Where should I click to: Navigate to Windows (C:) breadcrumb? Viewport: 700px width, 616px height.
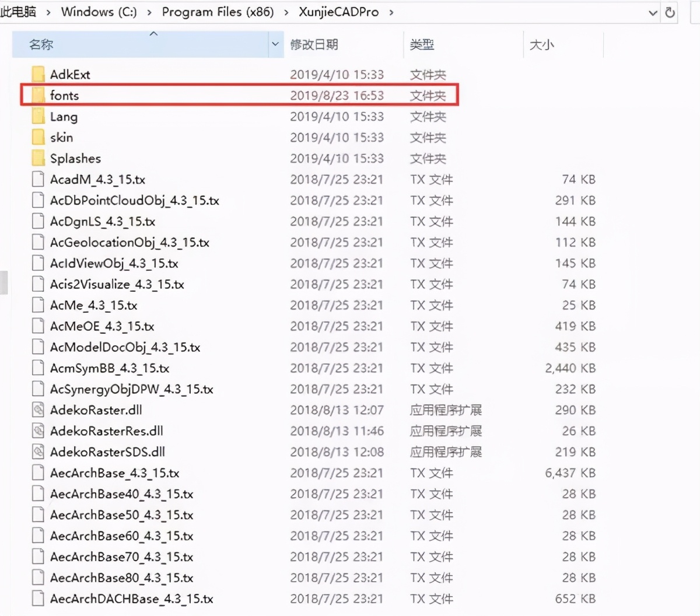99,12
